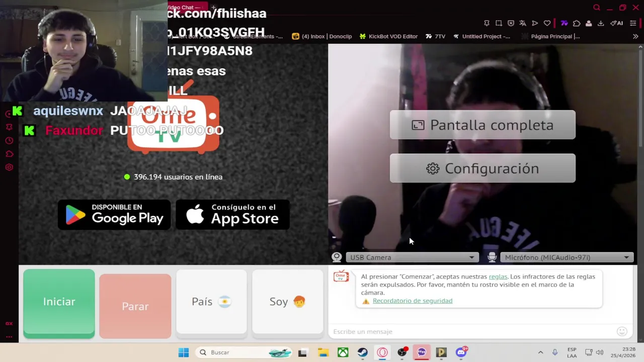
Task: Open the emoji picker in chat
Action: (x=622, y=331)
